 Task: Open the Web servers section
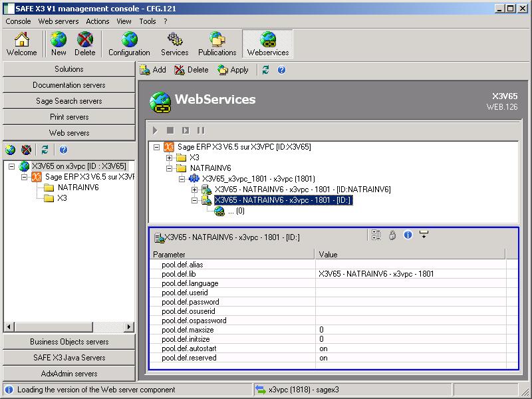click(69, 132)
